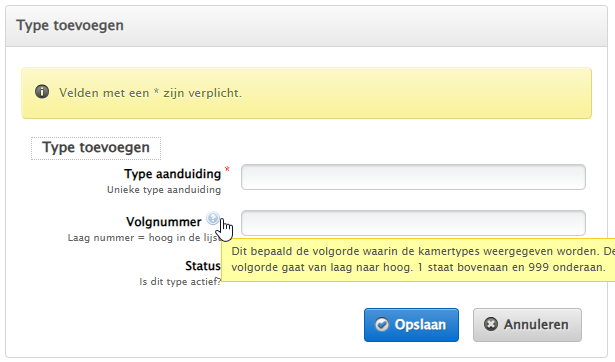Focus the Volgnummer input field
615x362 pixels.
coord(413,223)
